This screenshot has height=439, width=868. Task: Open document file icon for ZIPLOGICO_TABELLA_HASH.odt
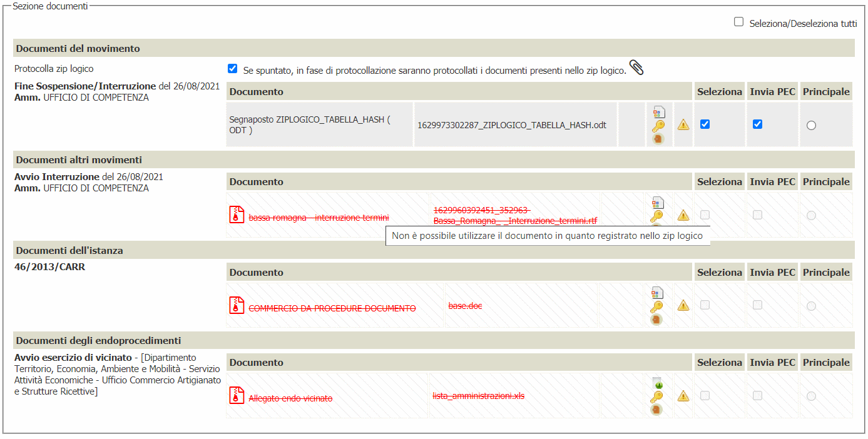point(658,112)
